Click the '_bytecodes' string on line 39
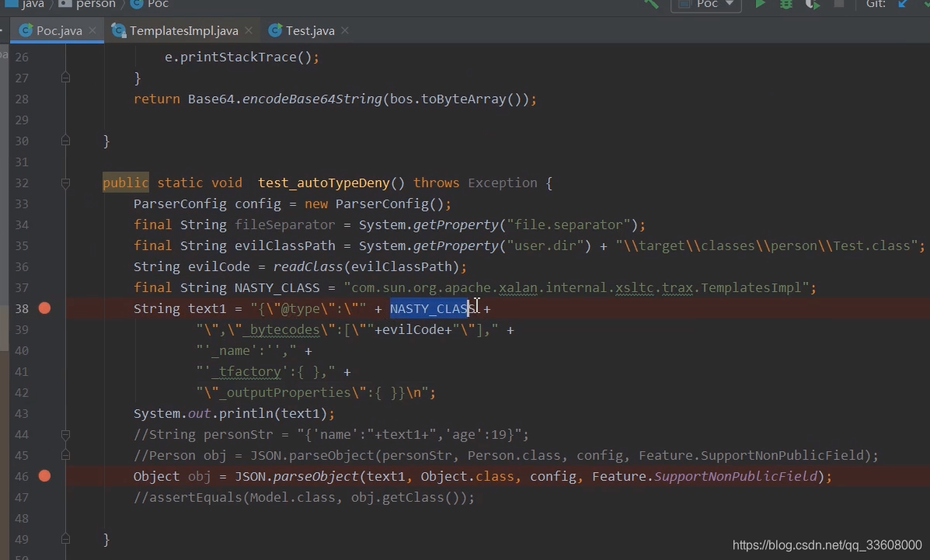Image resolution: width=930 pixels, height=560 pixels. 281,330
